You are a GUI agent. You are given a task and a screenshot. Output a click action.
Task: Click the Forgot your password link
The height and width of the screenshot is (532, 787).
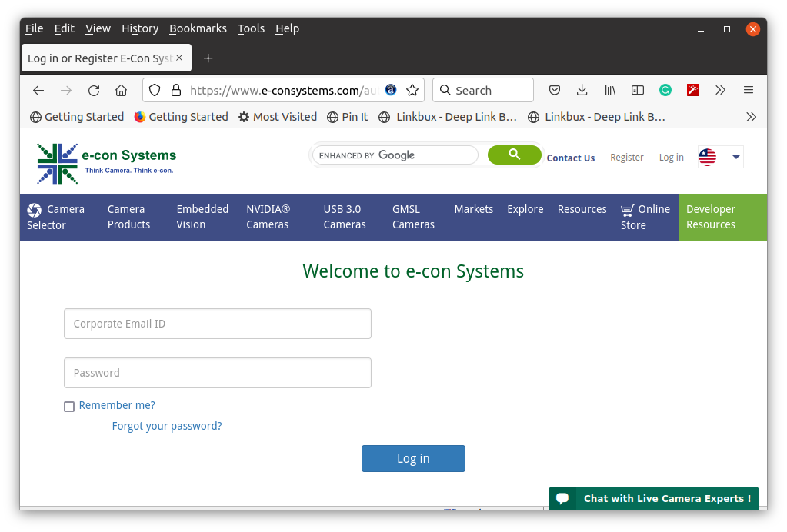(167, 426)
